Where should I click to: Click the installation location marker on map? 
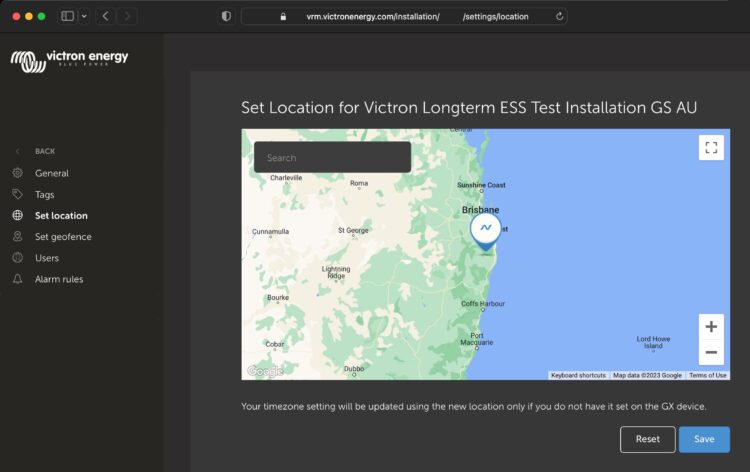485,231
